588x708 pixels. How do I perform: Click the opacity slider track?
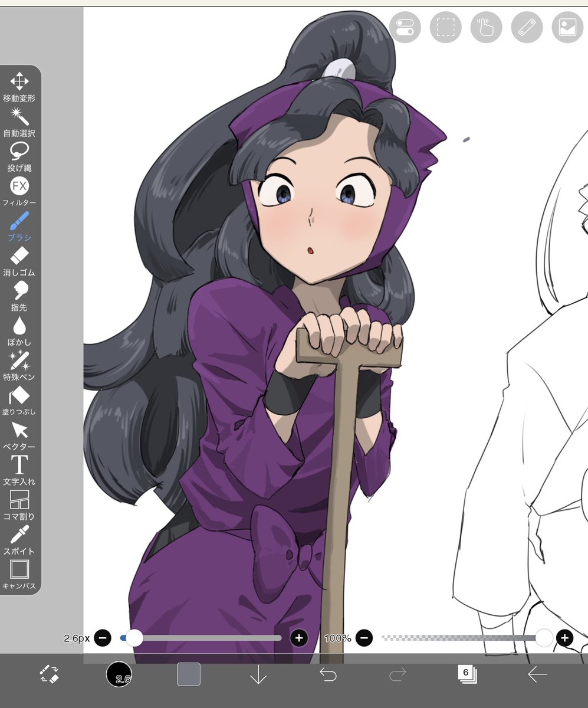pyautogui.click(x=463, y=638)
